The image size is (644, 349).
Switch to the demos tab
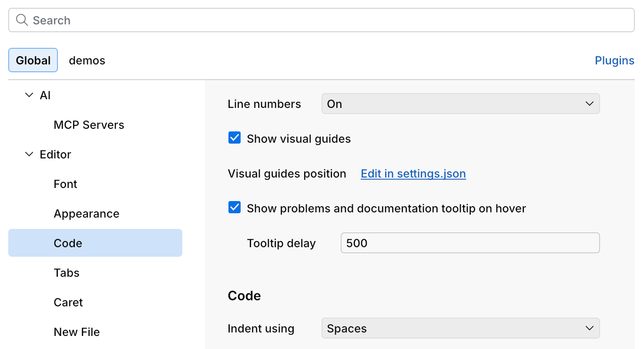(87, 60)
